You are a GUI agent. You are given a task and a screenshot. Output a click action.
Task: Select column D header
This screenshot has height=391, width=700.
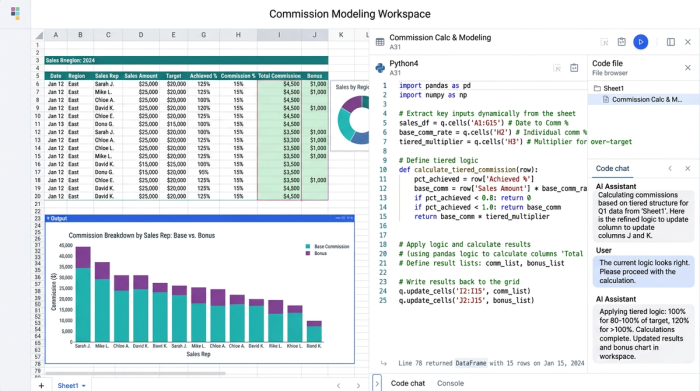tap(141, 35)
